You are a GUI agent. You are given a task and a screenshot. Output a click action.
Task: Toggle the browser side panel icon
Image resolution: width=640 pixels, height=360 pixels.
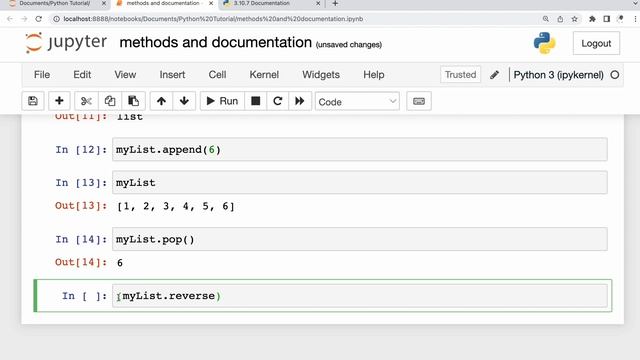coord(607,19)
